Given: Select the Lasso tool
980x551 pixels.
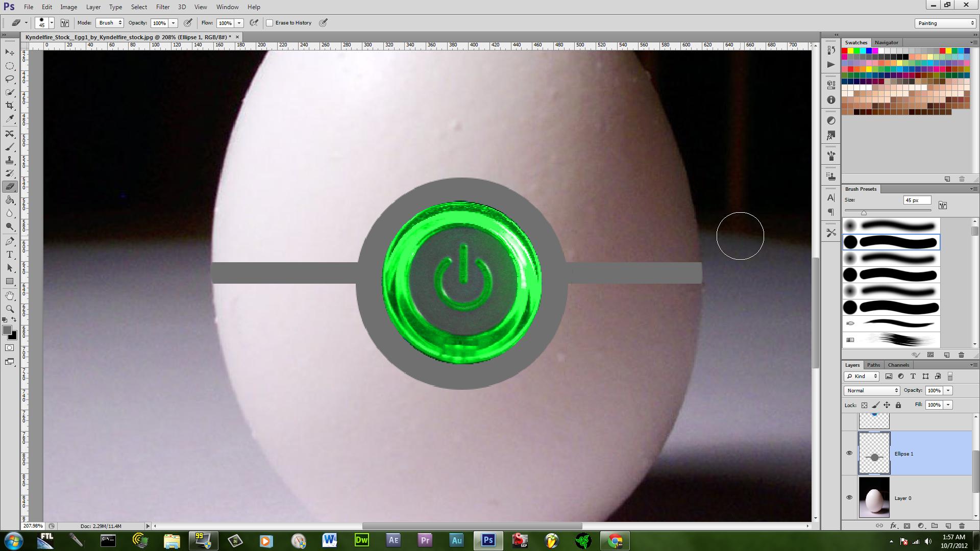Looking at the screenshot, I should 10,79.
